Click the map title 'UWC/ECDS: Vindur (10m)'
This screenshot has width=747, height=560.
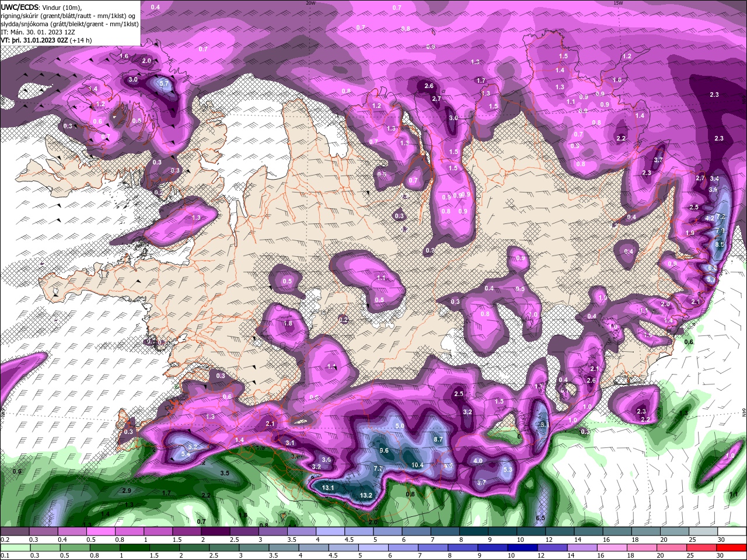tap(41, 6)
